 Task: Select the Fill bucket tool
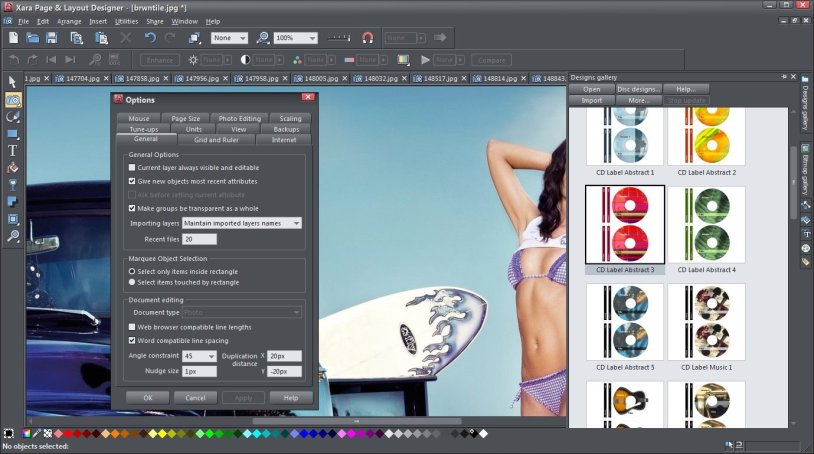(x=13, y=167)
